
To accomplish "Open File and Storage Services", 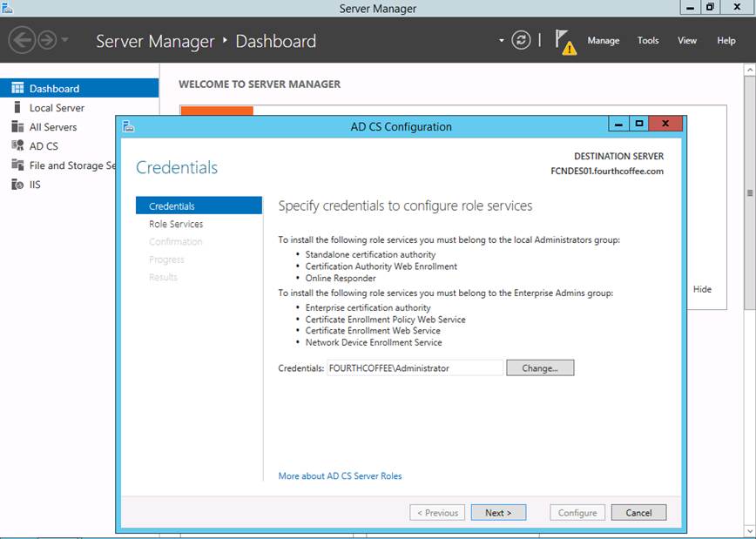I will click(71, 165).
